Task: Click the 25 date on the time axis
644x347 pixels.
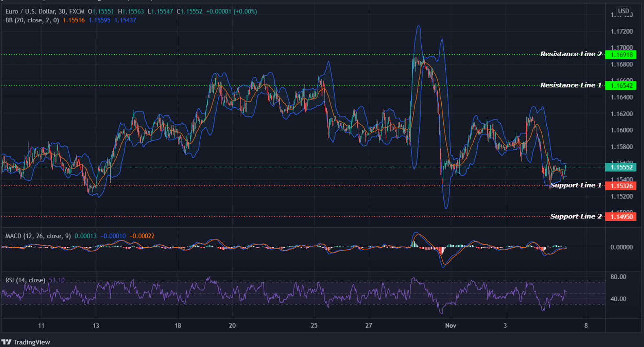Action: 314,325
